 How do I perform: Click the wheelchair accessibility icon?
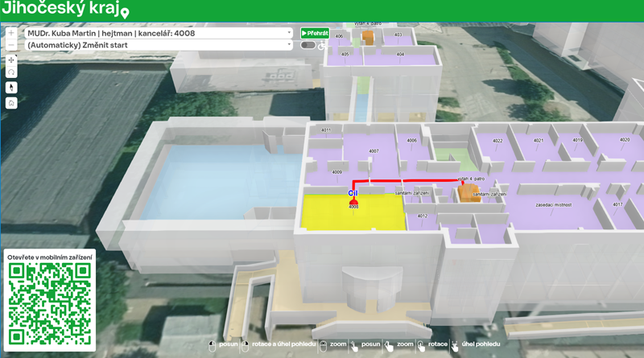click(x=323, y=45)
